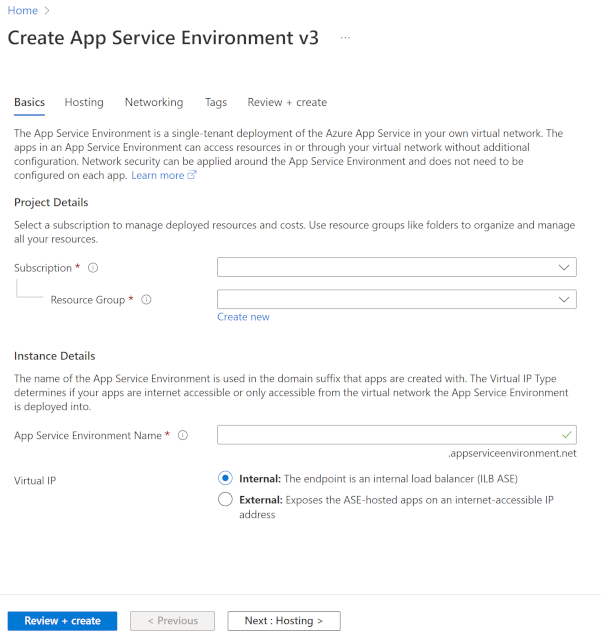
Task: Click the green checkmark in the name field
Action: click(566, 435)
